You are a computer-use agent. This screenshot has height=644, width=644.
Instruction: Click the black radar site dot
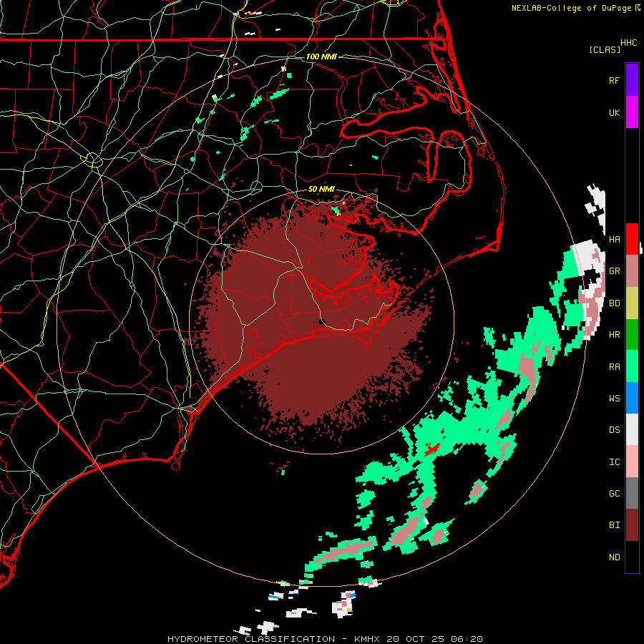click(321, 321)
